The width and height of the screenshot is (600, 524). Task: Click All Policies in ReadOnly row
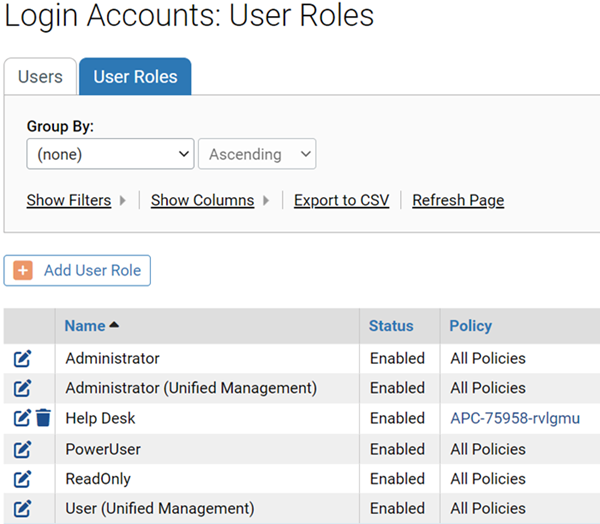click(x=488, y=479)
